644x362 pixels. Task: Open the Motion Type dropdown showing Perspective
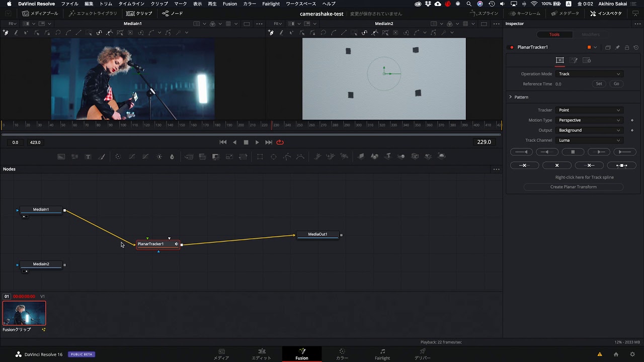[x=589, y=120]
